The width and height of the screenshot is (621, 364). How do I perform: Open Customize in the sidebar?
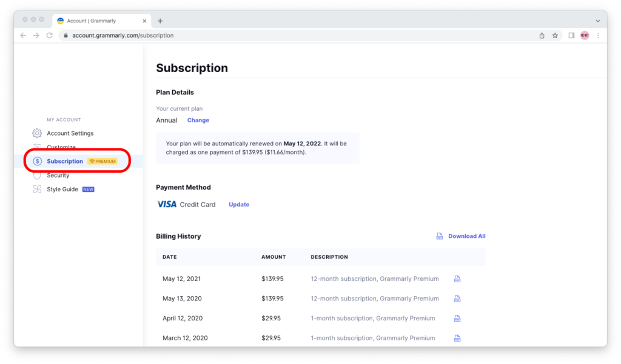click(61, 147)
